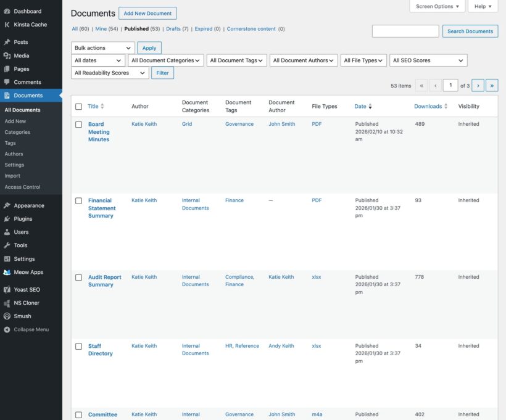Click the Apply button
The image size is (506, 420).
click(x=149, y=47)
